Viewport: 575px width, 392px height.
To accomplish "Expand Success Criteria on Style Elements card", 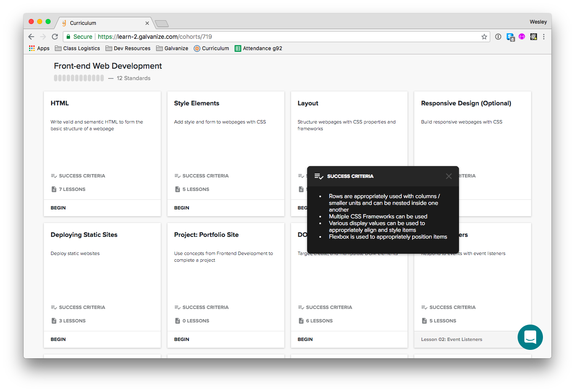I will (201, 176).
